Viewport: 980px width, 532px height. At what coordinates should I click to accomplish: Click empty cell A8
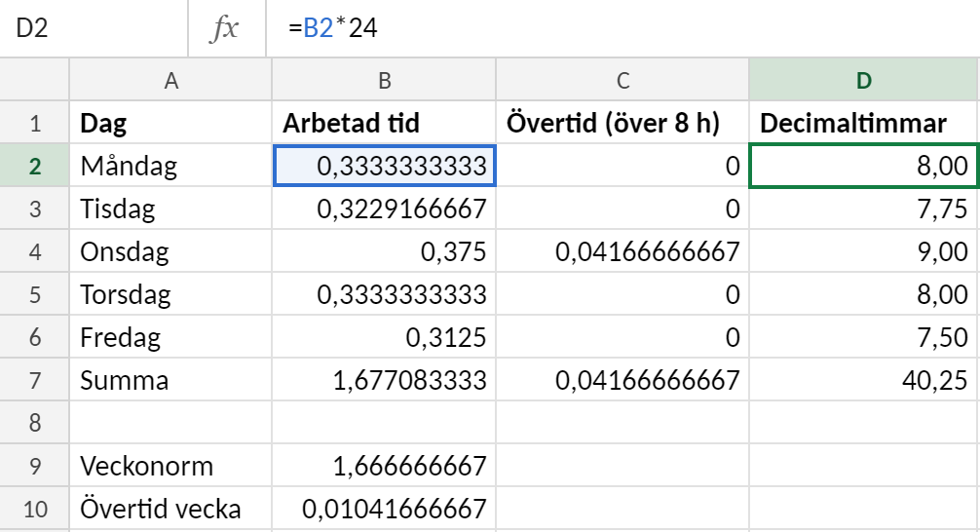coord(170,423)
